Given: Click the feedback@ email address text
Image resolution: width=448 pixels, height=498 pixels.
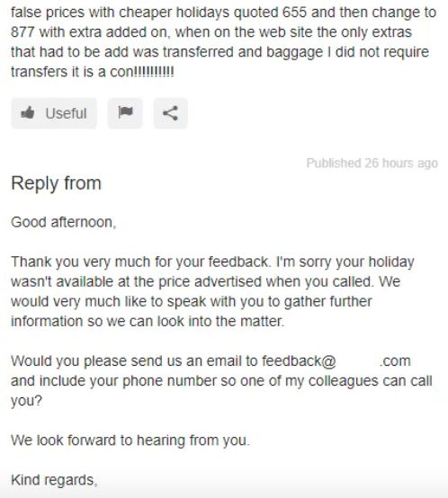Looking at the screenshot, I should click(x=299, y=361).
